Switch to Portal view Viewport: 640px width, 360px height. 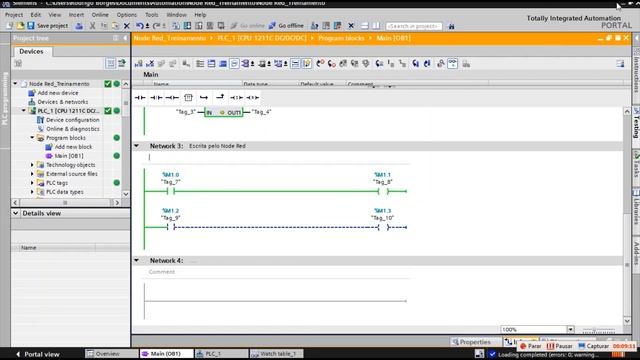coord(38,354)
